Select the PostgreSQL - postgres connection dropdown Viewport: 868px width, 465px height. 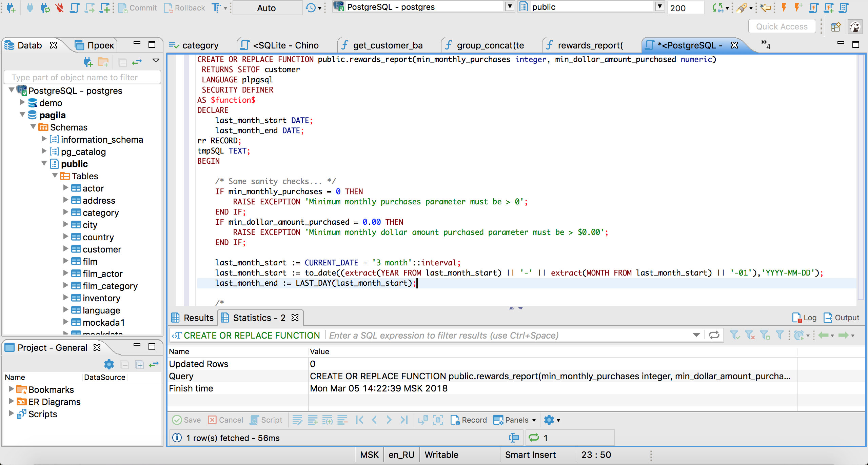[422, 7]
